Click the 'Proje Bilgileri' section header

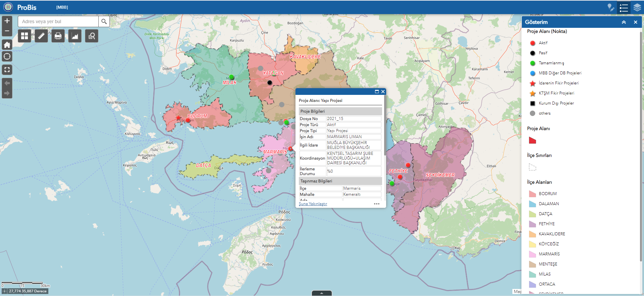click(x=340, y=111)
